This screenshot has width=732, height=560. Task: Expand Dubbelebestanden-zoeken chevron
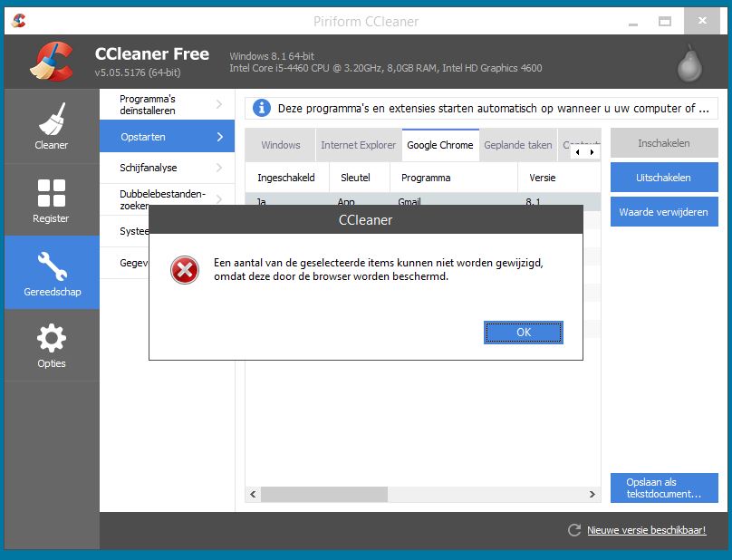coord(219,199)
